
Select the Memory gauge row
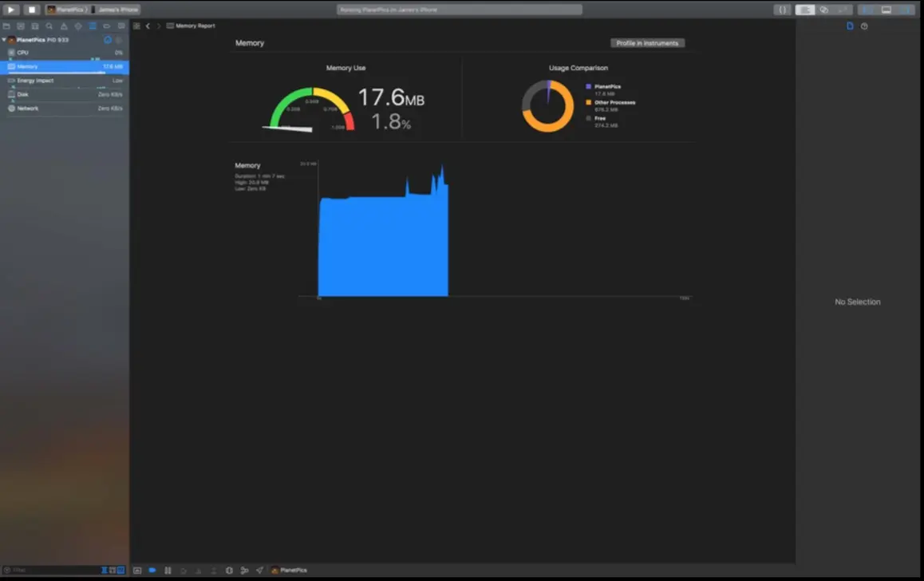tap(65, 66)
